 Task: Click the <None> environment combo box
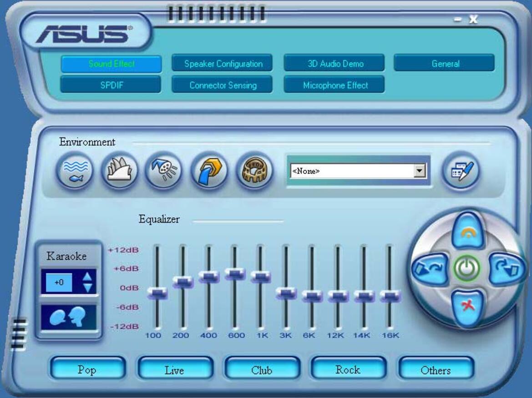(x=358, y=171)
